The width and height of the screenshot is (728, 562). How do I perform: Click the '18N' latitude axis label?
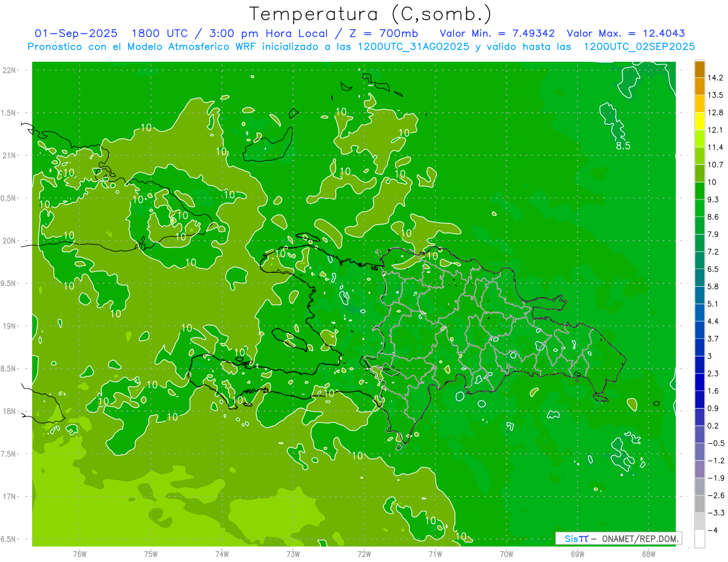(x=10, y=411)
